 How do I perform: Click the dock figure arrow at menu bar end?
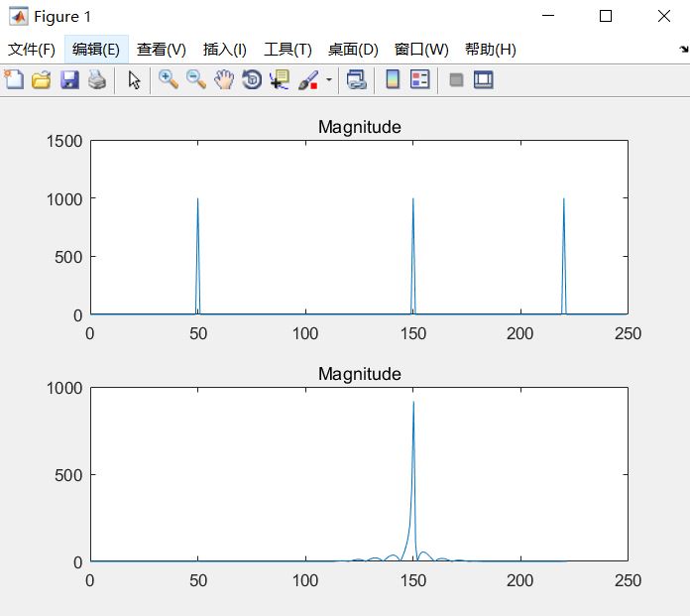click(x=683, y=50)
